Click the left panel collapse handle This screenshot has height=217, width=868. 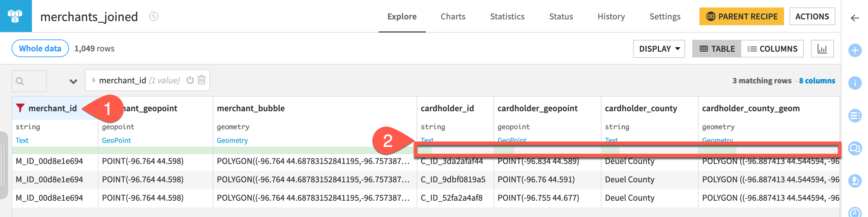point(3,165)
